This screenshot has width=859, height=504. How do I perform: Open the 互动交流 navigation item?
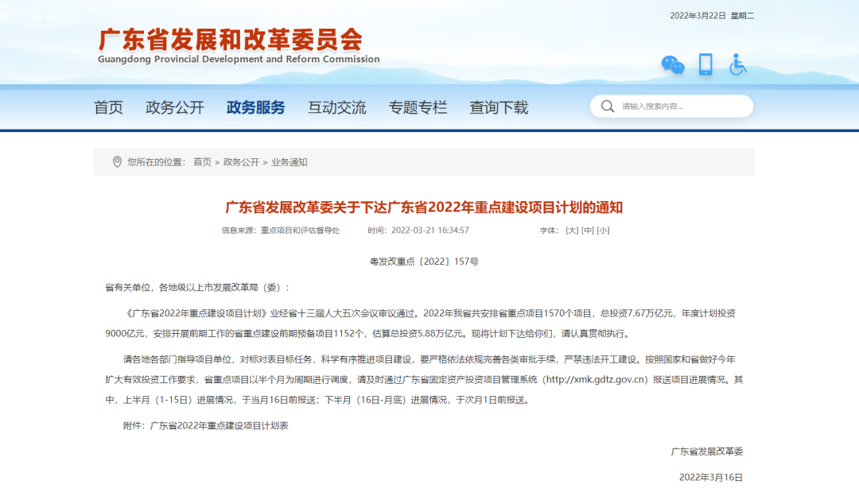pyautogui.click(x=337, y=107)
